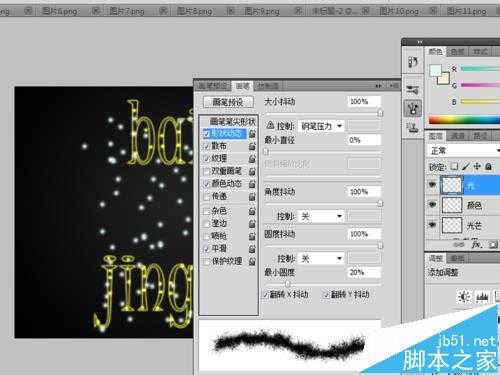Screen dimensions: 500x375
Task: Open the Brush Presets icon in dock
Action: click(x=413, y=89)
